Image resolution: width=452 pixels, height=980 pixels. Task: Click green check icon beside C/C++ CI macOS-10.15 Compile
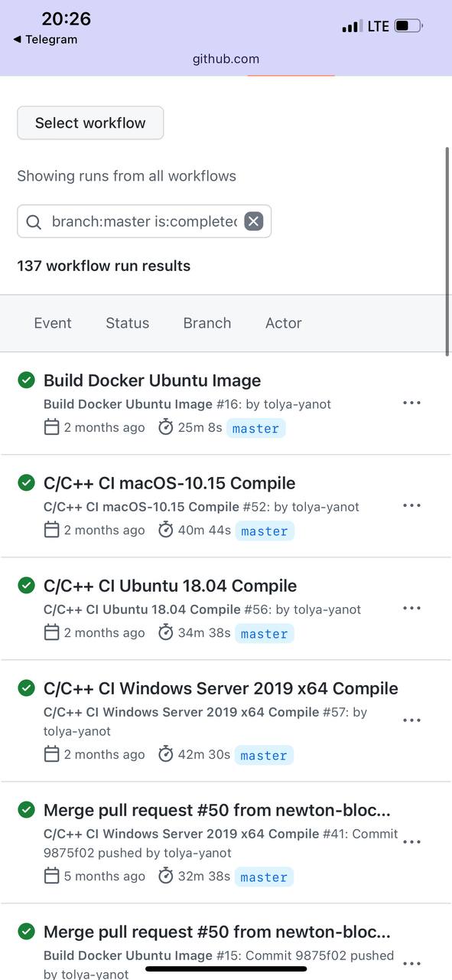pos(26,482)
